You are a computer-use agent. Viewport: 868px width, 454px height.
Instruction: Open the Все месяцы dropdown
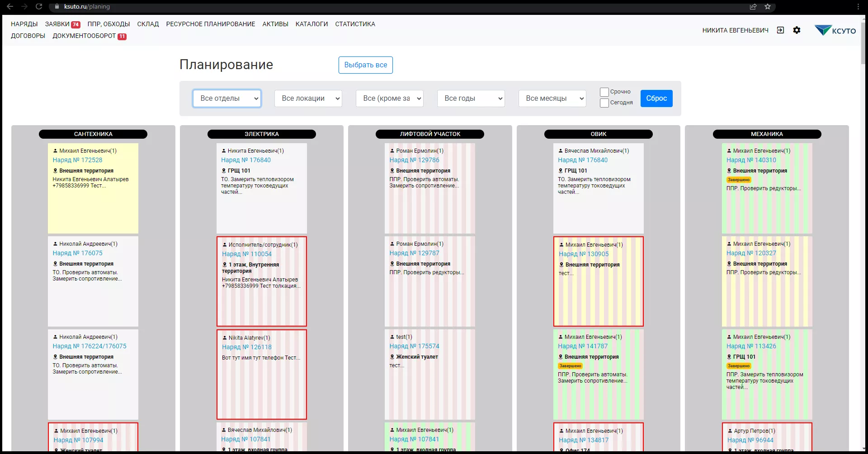552,98
